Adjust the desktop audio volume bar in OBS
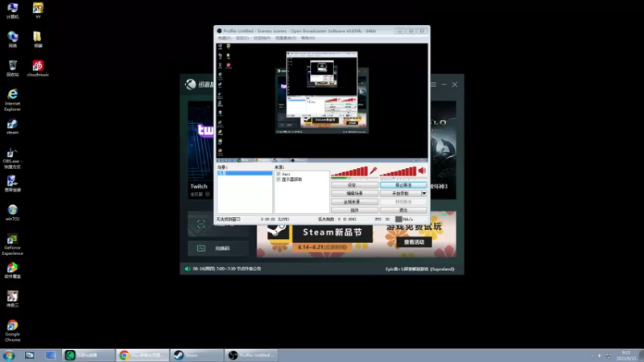The height and width of the screenshot is (362, 644). click(398, 171)
